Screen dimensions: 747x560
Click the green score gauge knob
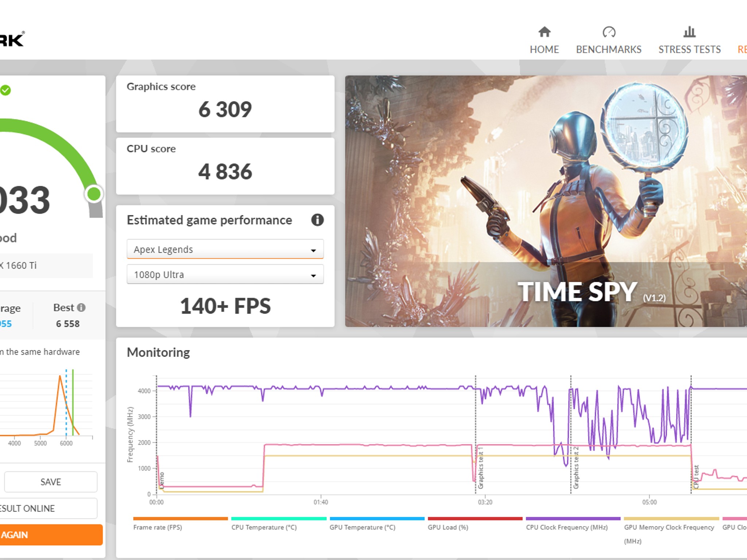pyautogui.click(x=94, y=194)
